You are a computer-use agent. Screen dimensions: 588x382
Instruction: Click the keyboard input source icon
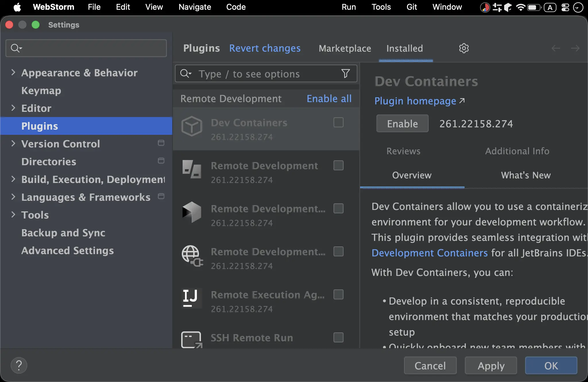click(550, 7)
